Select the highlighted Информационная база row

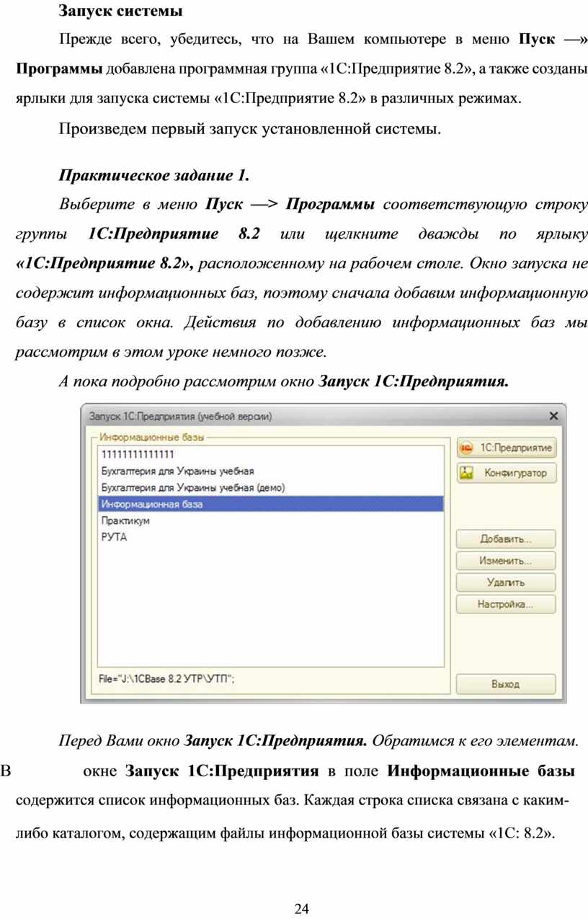pos(270,504)
